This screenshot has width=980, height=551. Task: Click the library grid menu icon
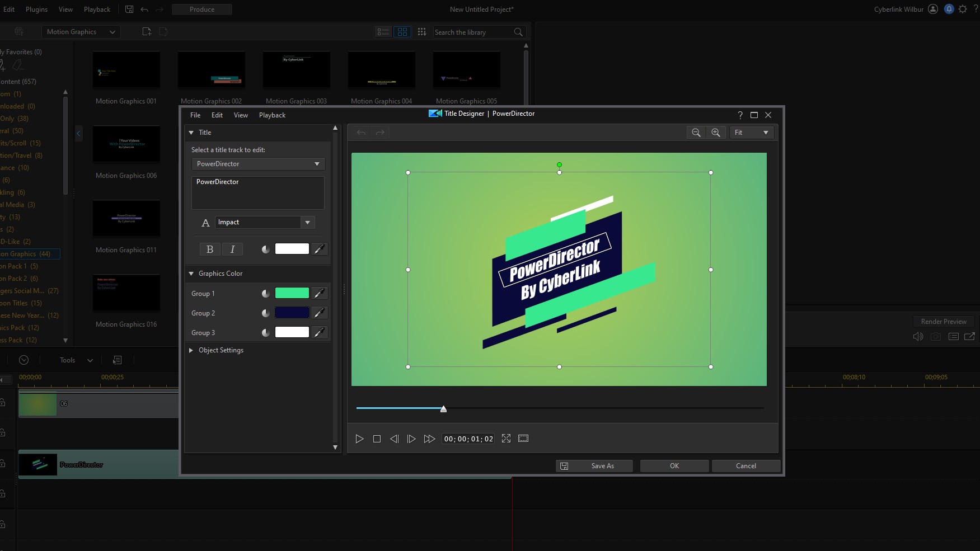point(422,32)
